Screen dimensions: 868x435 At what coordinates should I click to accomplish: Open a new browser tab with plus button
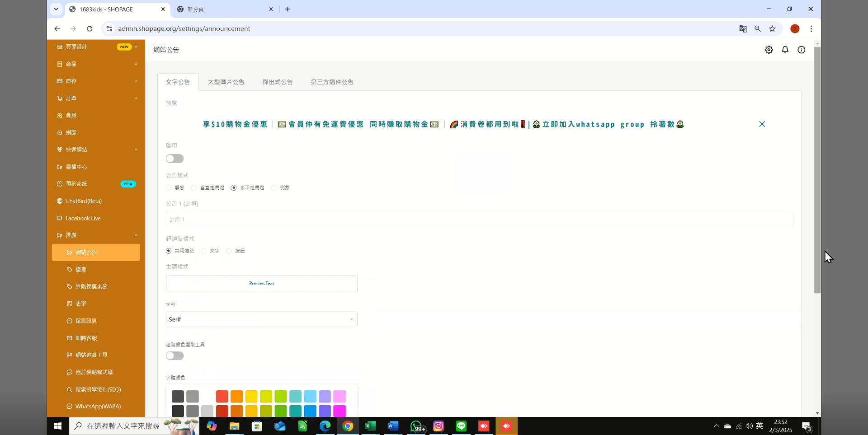[287, 9]
